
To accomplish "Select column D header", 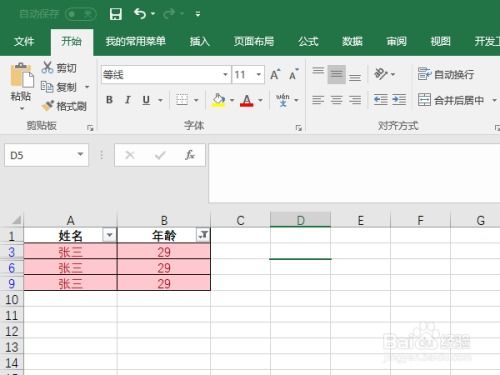I will 300,220.
